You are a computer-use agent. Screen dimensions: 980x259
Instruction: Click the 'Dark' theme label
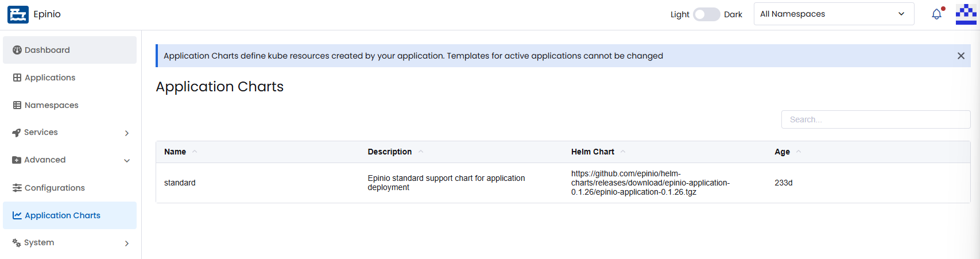point(733,14)
